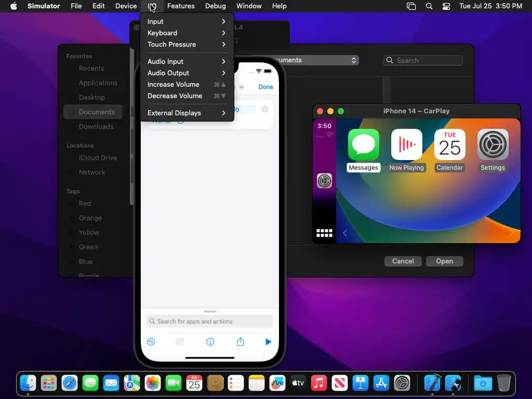Open News from the Dock
Screen dimensions: 532x399
point(340,383)
